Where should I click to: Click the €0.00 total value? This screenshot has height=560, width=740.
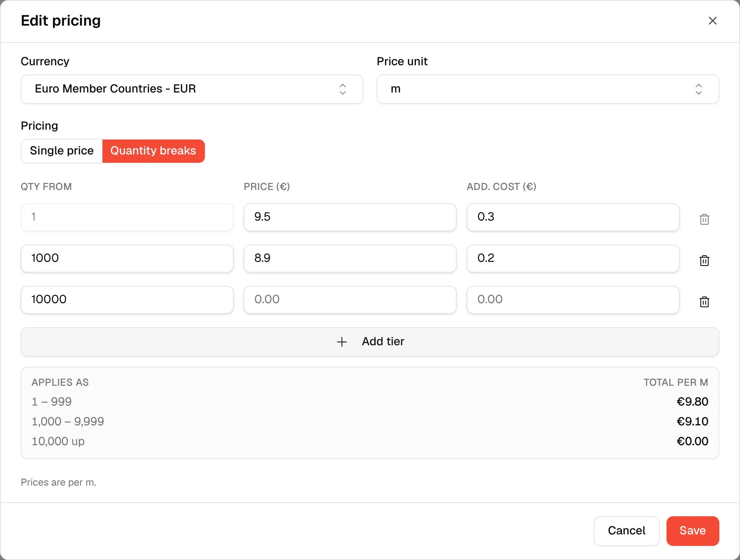coord(693,441)
